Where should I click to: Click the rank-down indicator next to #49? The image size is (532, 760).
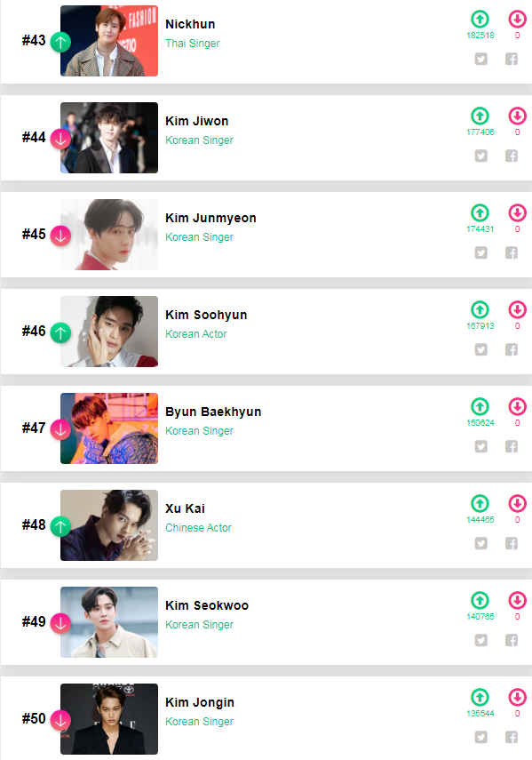60,621
